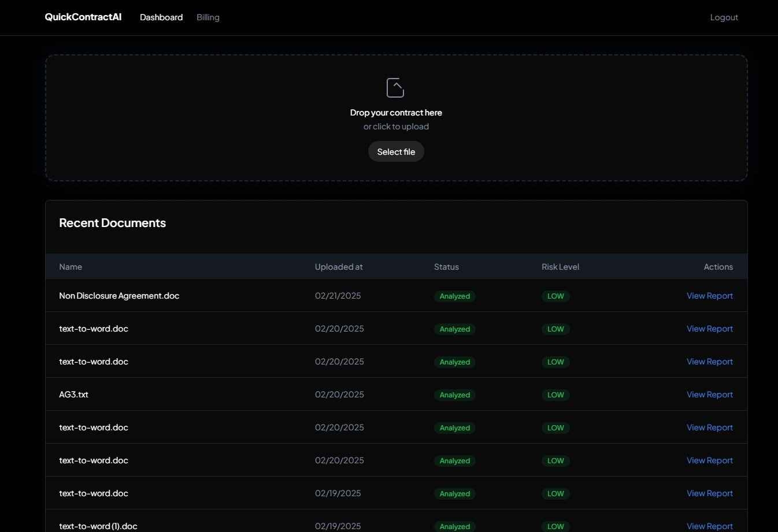Click the LOW risk badge in the AG3.txt row
This screenshot has width=778, height=532.
[x=555, y=395]
